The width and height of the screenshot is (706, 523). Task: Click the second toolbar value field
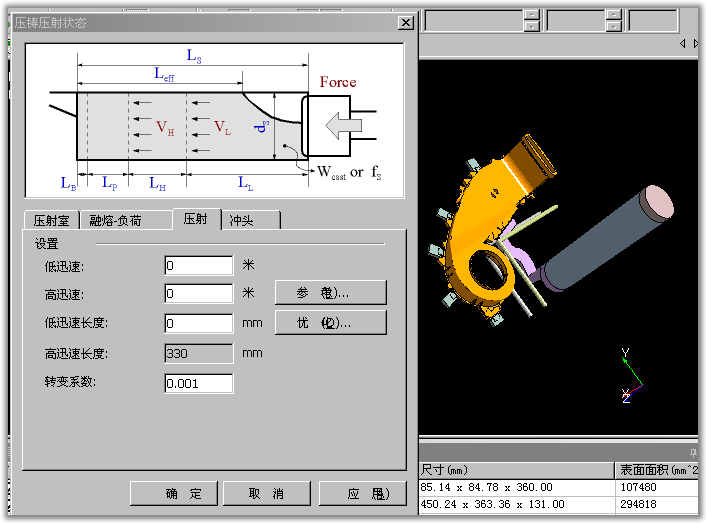click(x=576, y=21)
